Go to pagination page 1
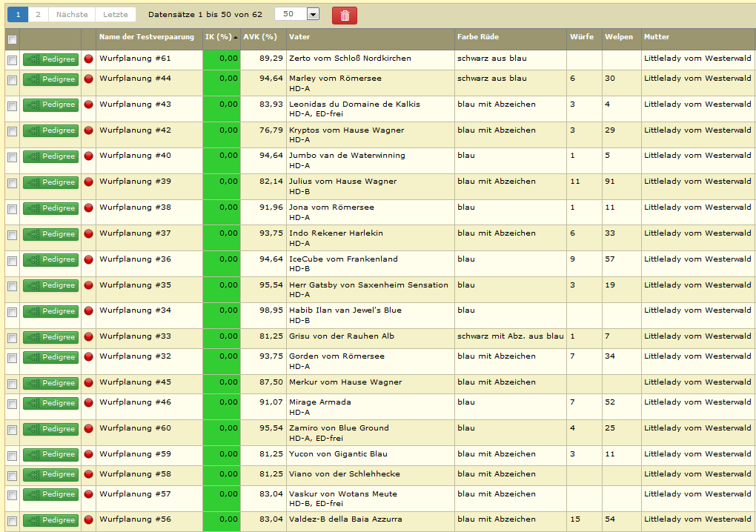This screenshot has height=532, width=756. point(18,15)
